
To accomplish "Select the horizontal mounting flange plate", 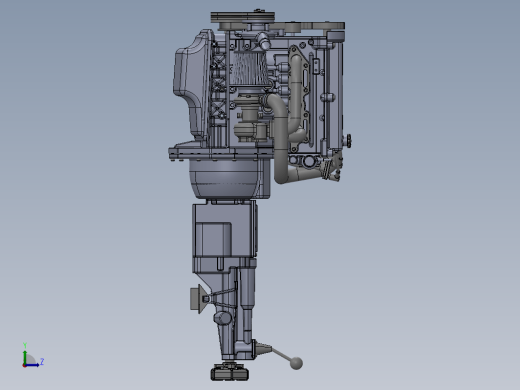I will (x=220, y=154).
